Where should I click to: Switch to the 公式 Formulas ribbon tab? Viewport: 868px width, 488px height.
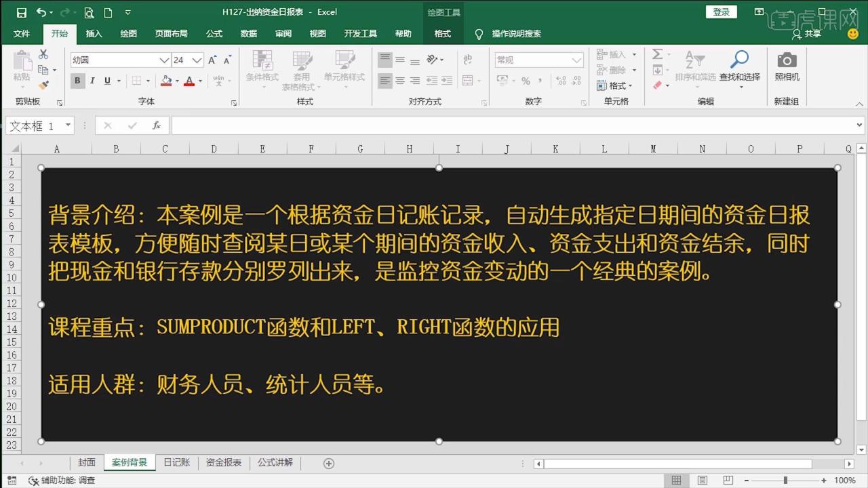coord(214,33)
